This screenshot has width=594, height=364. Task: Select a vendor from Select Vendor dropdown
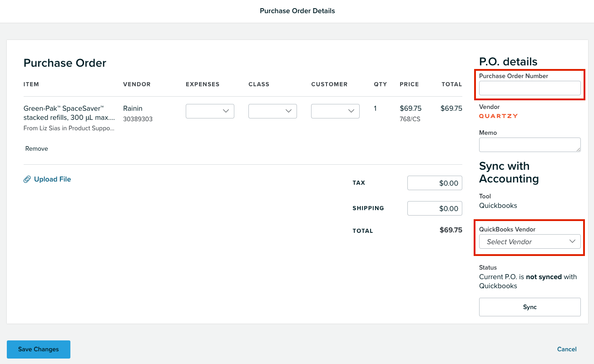point(530,241)
